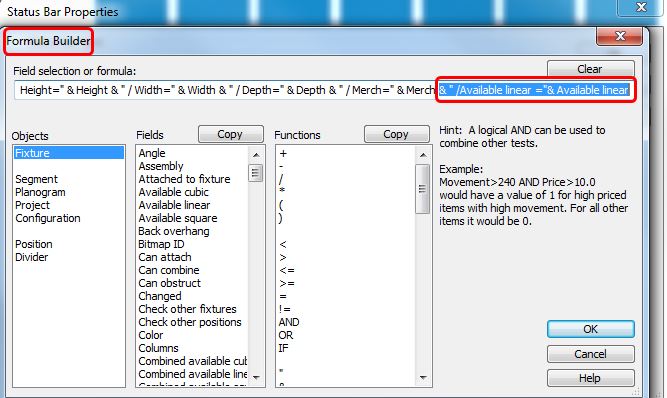Image resolution: width=667 pixels, height=398 pixels.
Task: Select Fixture in Objects list
Action: [x=68, y=153]
